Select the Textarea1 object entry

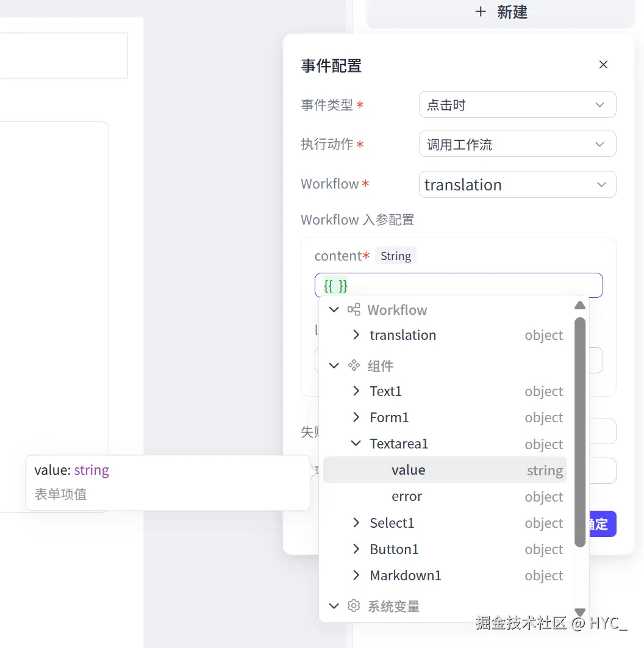point(445,444)
